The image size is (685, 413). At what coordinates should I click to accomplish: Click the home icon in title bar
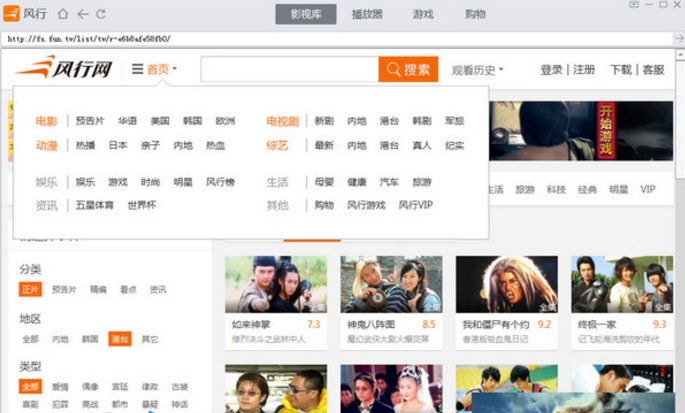pos(63,14)
